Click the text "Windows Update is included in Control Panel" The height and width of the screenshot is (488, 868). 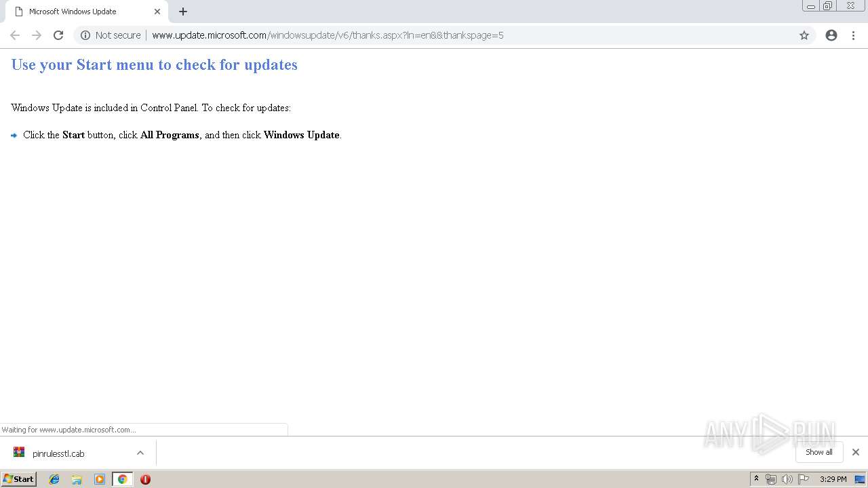pos(104,108)
